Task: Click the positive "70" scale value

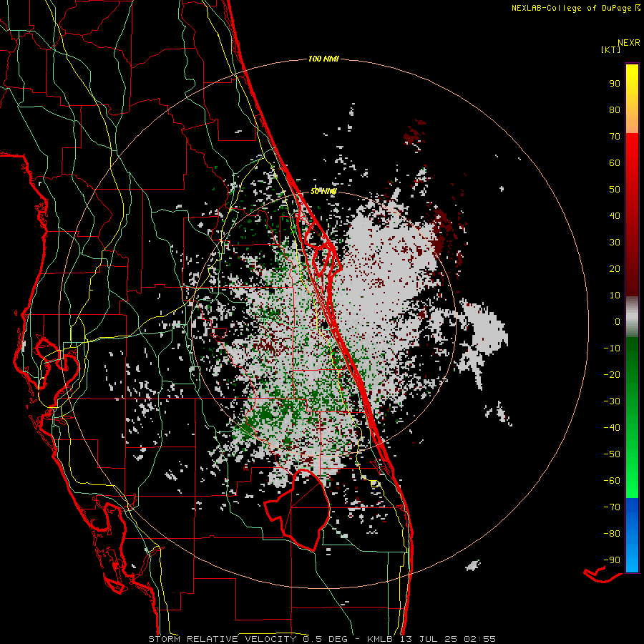Action: tap(615, 137)
